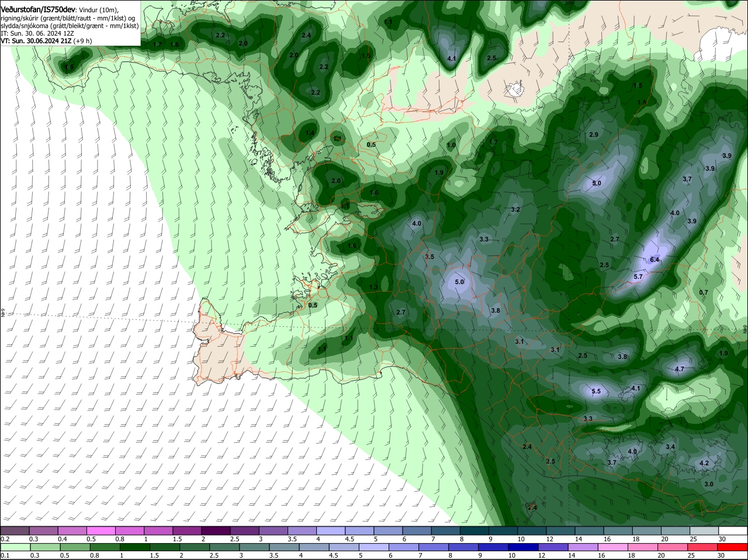Click the 4.7 precipitation value on the map
This screenshot has height=560, width=748.
point(680,369)
